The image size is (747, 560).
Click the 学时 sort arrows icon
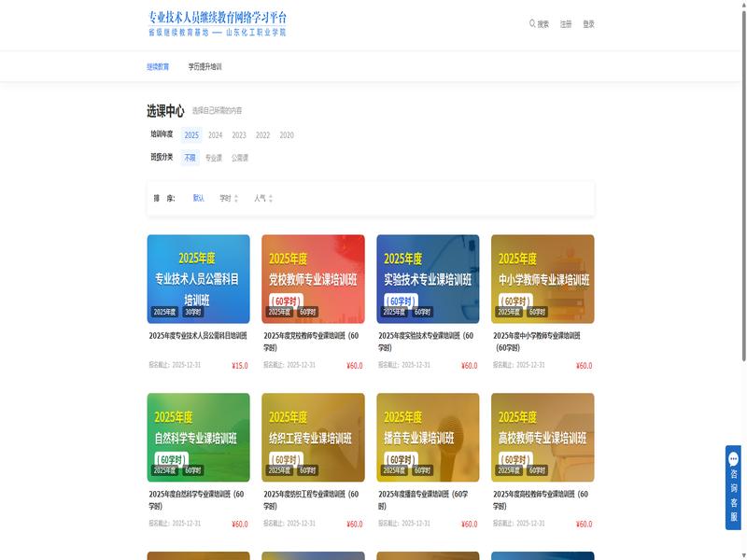[x=236, y=198]
